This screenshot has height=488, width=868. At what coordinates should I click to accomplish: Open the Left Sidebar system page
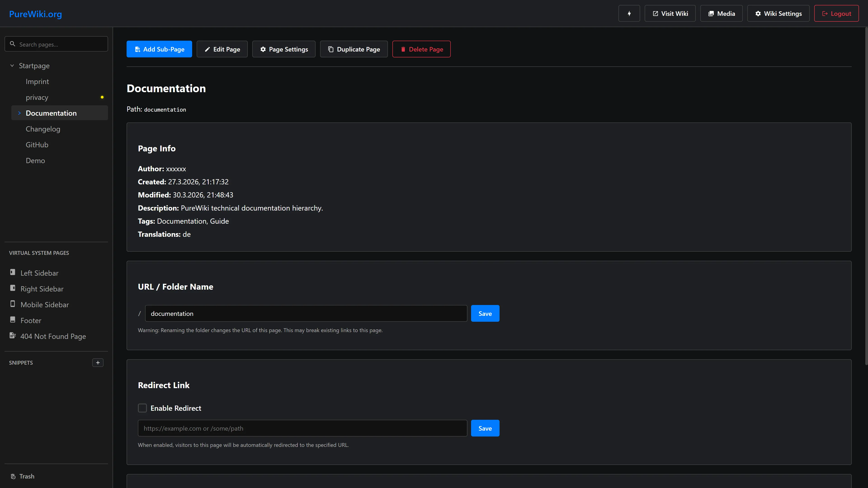(x=39, y=273)
